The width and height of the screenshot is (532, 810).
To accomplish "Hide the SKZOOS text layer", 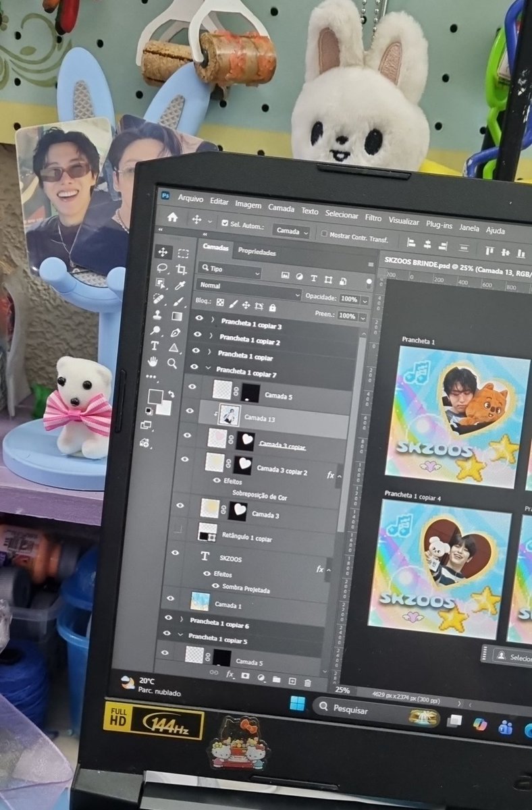I will [x=176, y=553].
